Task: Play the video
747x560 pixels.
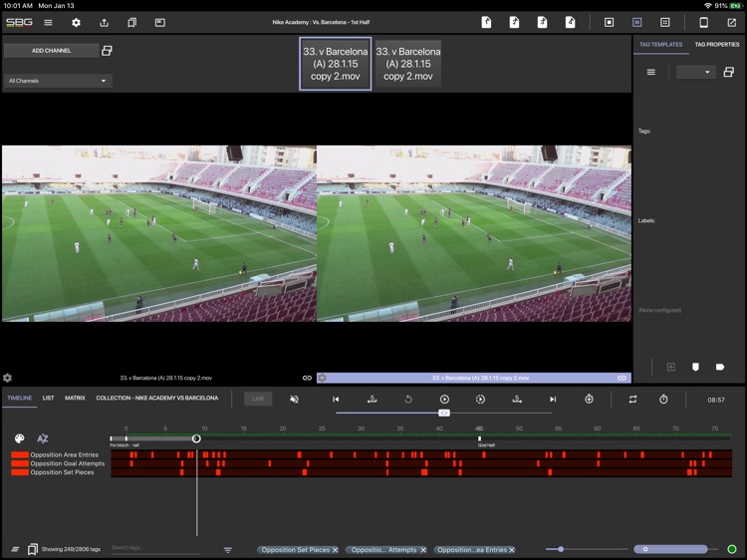Action: (x=444, y=399)
